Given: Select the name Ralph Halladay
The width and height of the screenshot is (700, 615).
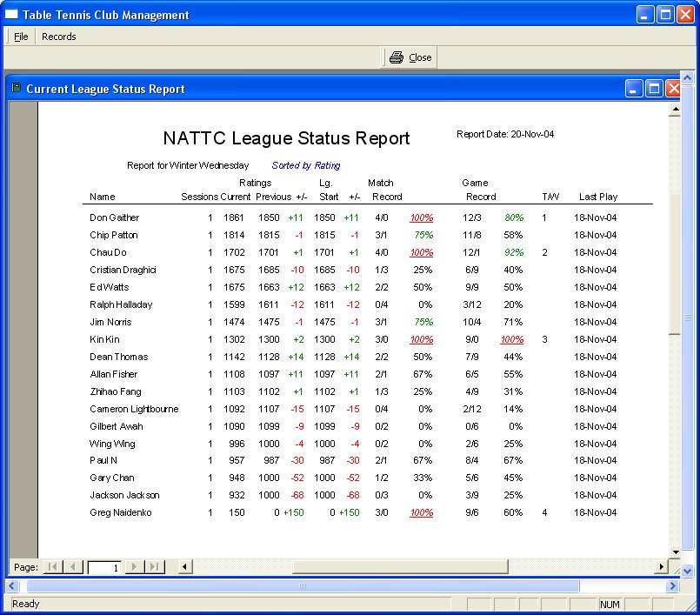Looking at the screenshot, I should [x=121, y=304].
